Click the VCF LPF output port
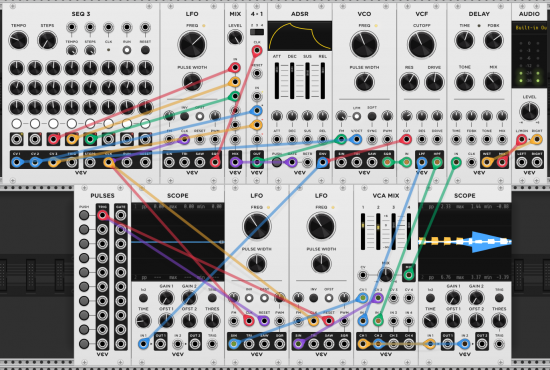Viewport: 550px width, 370px height. (x=422, y=162)
